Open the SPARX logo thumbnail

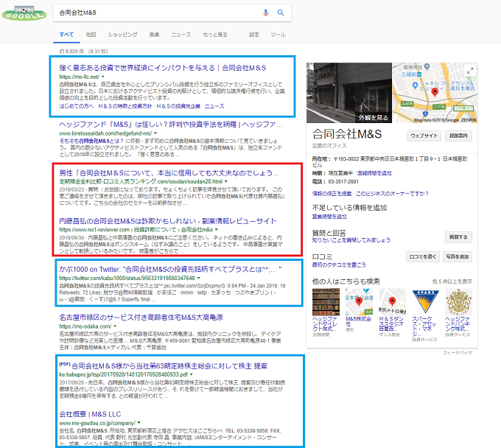(x=426, y=302)
